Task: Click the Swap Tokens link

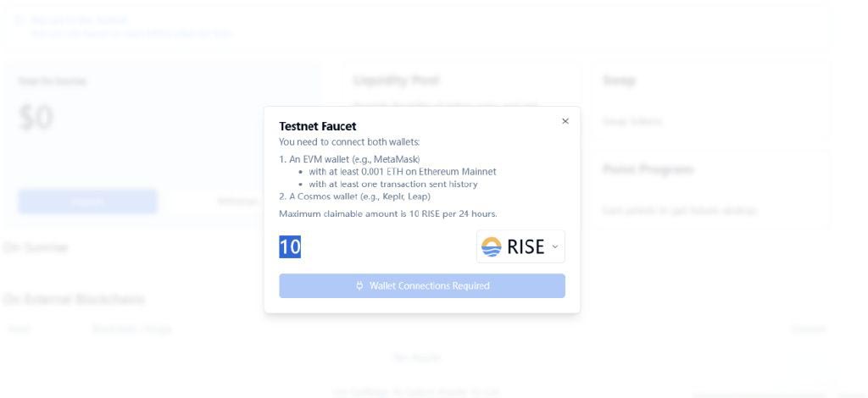Action: click(x=632, y=121)
